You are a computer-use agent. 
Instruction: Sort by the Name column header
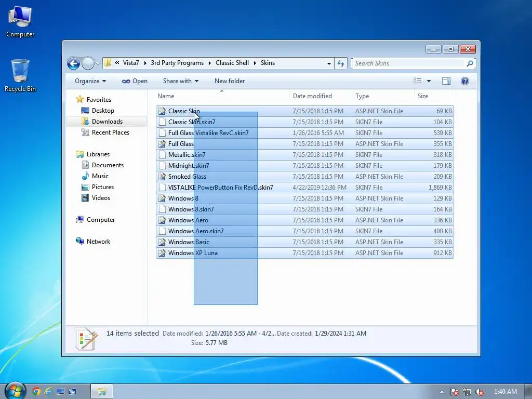pyautogui.click(x=222, y=96)
